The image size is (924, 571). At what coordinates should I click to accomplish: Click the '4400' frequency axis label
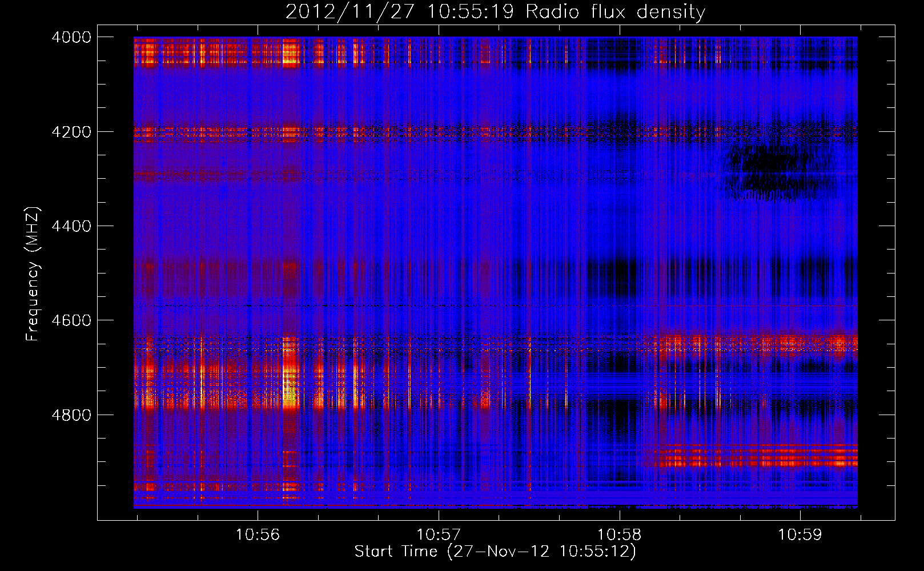(x=71, y=226)
